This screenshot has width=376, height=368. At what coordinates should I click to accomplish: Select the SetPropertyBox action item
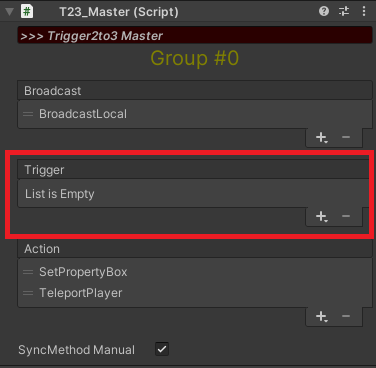point(195,272)
